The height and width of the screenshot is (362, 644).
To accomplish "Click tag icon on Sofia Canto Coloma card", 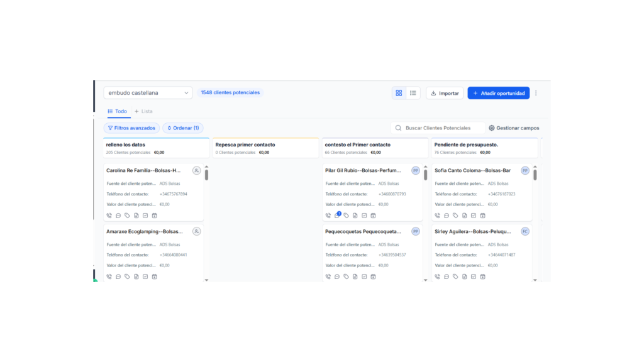I will [x=455, y=216].
